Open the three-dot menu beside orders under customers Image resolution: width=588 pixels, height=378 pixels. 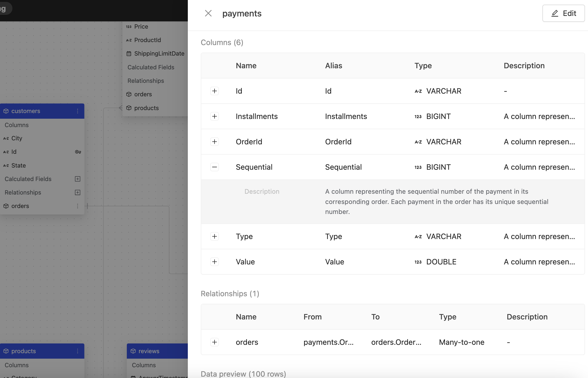click(78, 206)
